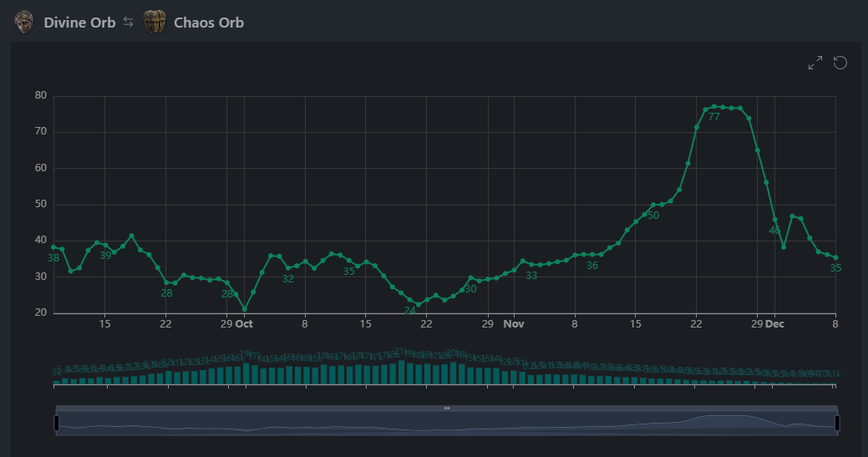
Task: Click the data point labeled 39
Action: tap(106, 245)
